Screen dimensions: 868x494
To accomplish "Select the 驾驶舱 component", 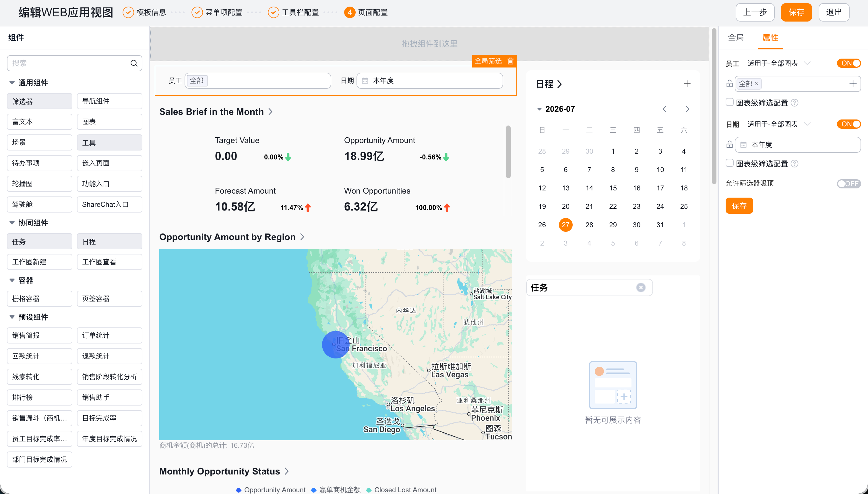I will pyautogui.click(x=39, y=204).
